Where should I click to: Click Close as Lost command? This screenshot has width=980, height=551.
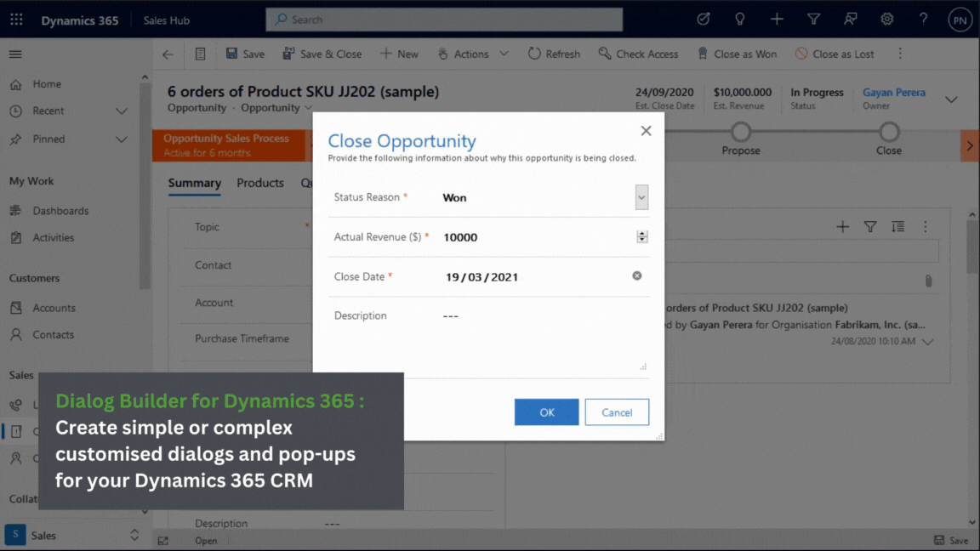835,54
